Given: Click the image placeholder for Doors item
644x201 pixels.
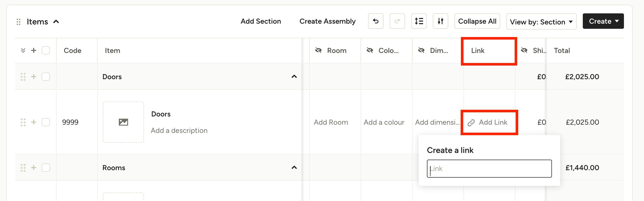Looking at the screenshot, I should [123, 122].
